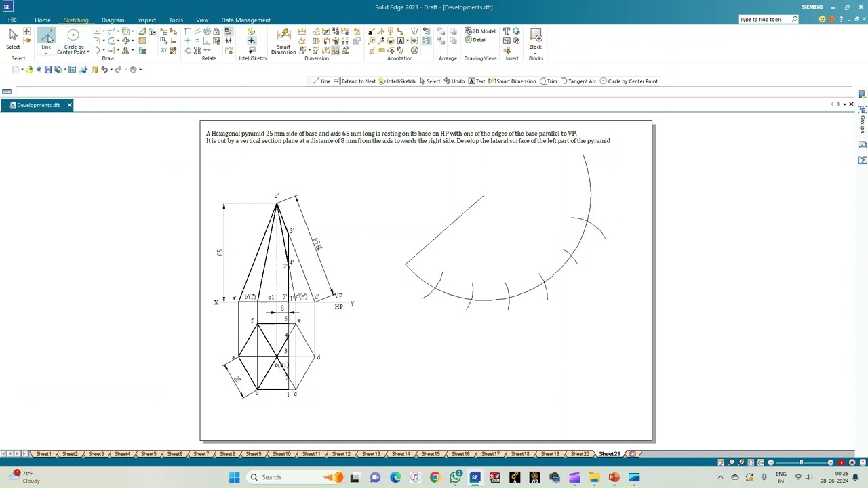
Task: Click the first sheet navigation arrow
Action: [5, 454]
